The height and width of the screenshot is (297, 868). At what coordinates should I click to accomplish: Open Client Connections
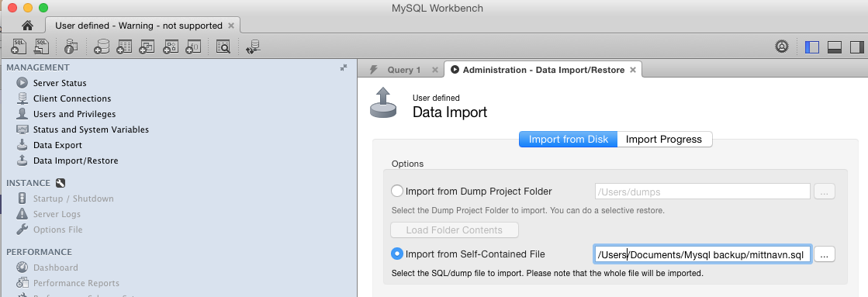point(72,98)
